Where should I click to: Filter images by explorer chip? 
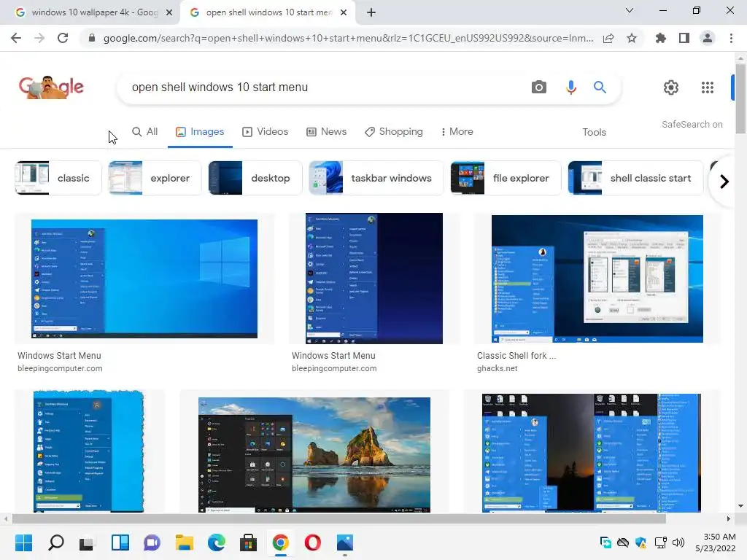click(155, 178)
